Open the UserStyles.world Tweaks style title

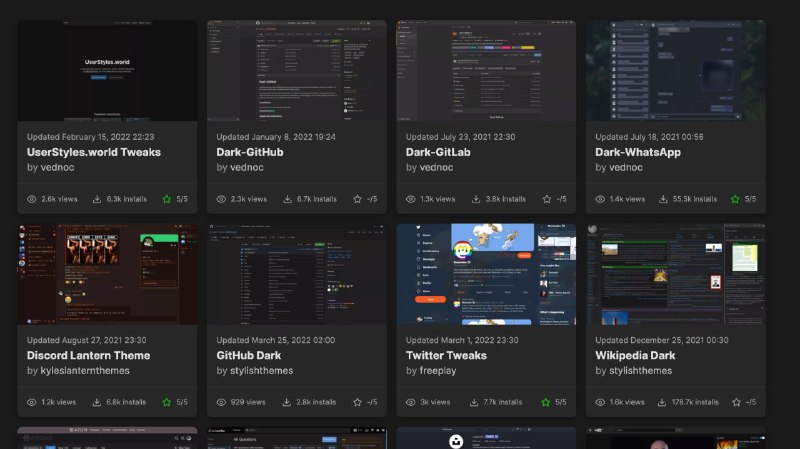pos(94,152)
